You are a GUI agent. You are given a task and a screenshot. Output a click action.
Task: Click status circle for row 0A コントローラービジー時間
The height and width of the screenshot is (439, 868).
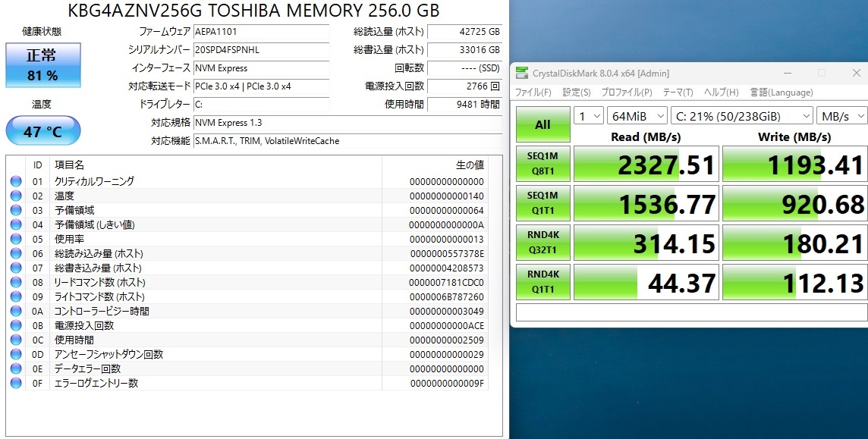pyautogui.click(x=15, y=310)
